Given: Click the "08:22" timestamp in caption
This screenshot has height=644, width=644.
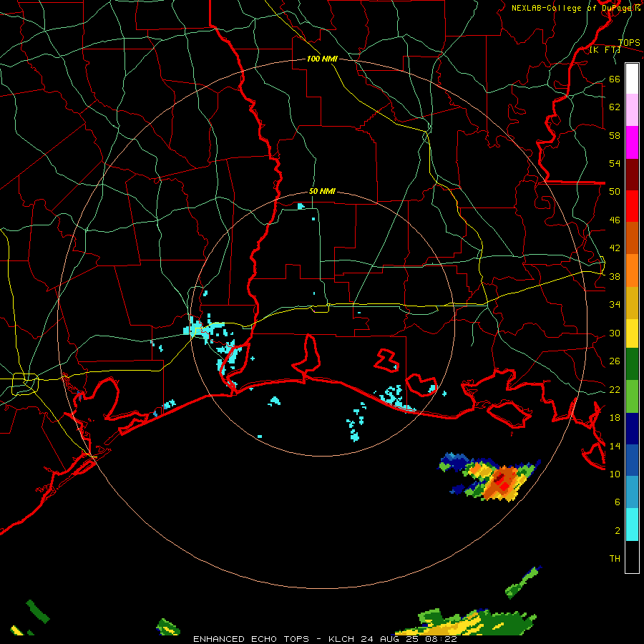Looking at the screenshot, I should pos(441,639).
